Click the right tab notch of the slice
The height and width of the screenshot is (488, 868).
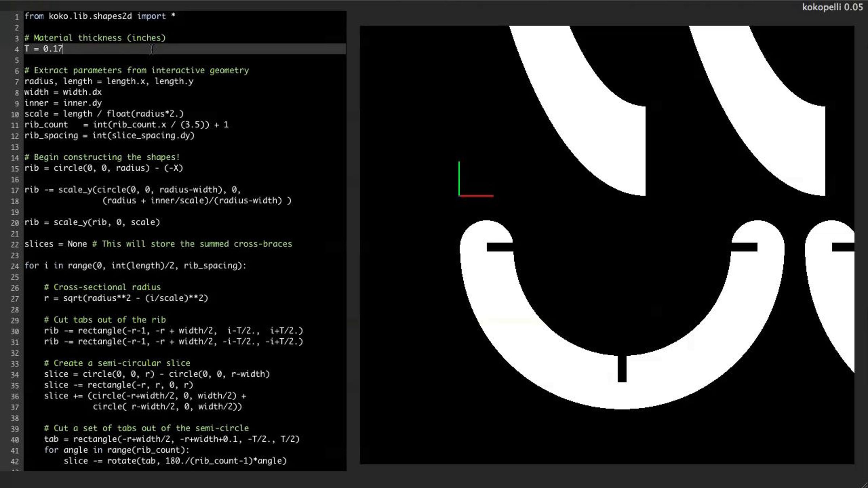(x=744, y=247)
